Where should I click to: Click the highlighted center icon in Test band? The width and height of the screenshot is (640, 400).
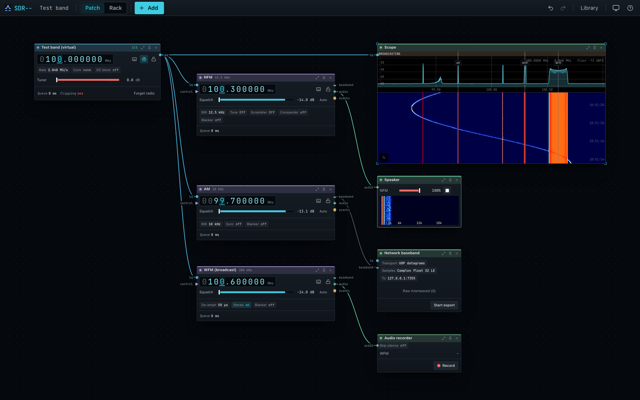[x=144, y=59]
